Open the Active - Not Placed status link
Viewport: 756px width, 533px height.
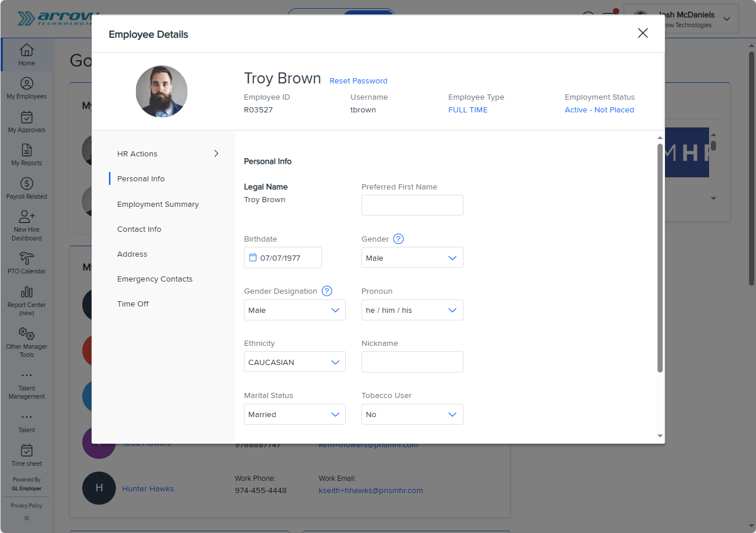(x=599, y=109)
